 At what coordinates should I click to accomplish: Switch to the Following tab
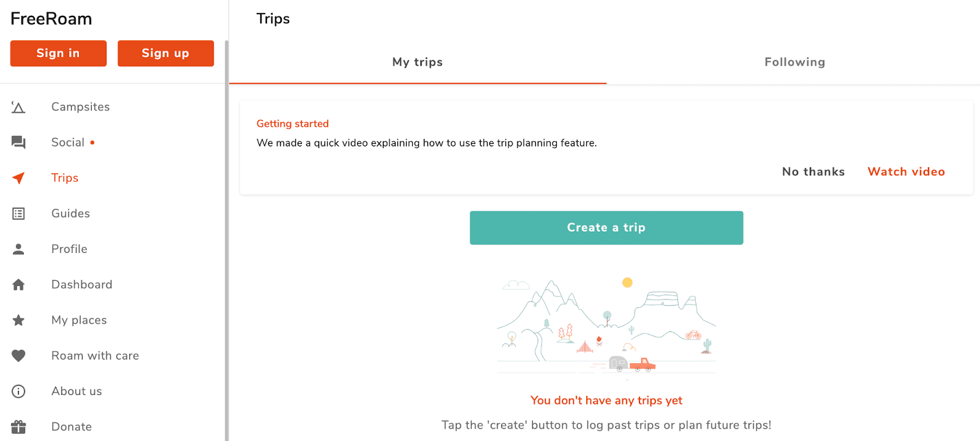click(794, 62)
